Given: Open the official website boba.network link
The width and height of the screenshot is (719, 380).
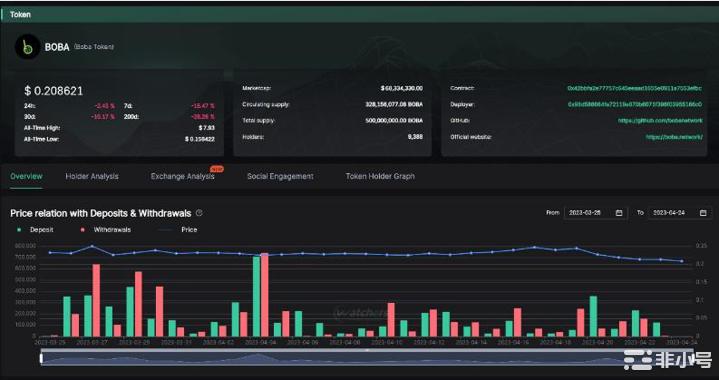Looking at the screenshot, I should pyautogui.click(x=674, y=137).
